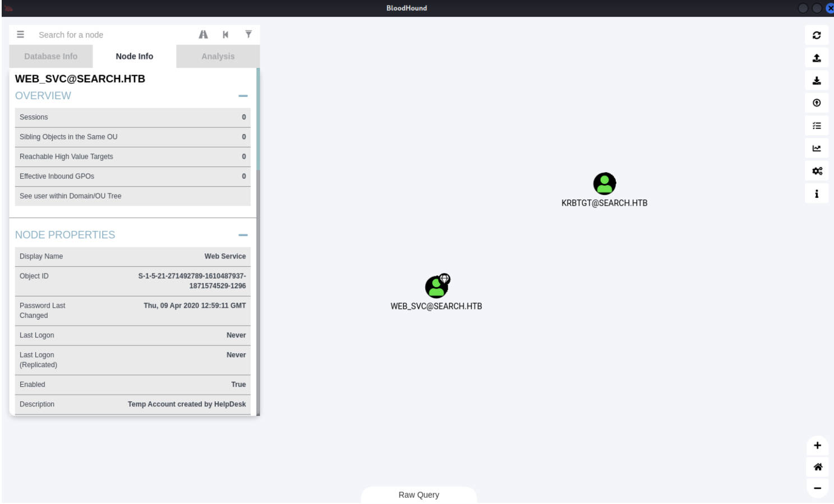The width and height of the screenshot is (834, 504).
Task: Click the WEB_SVC@SEARCH.HTB panel heading
Action: click(80, 79)
